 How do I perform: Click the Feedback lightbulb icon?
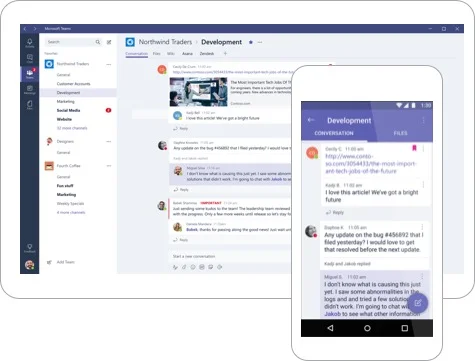tap(30, 248)
